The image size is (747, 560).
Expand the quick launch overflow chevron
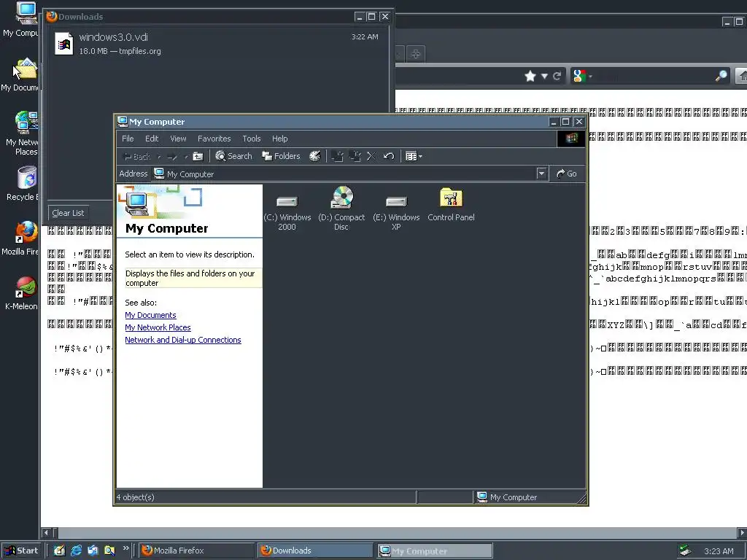[x=125, y=548]
